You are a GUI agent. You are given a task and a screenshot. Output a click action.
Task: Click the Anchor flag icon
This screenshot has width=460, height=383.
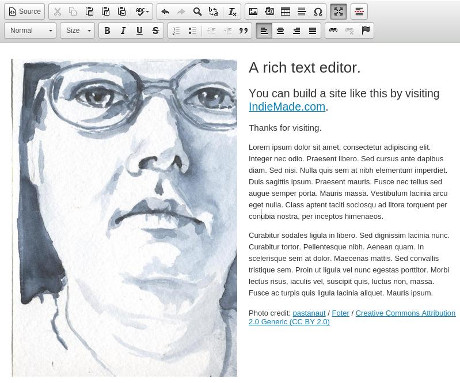(x=366, y=31)
